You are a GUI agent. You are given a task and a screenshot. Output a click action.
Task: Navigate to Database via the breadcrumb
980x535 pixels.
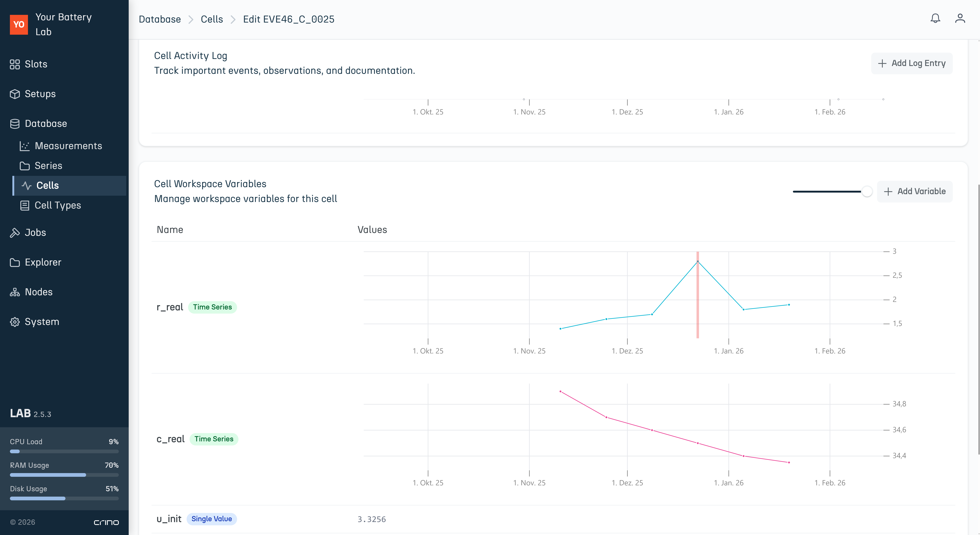(x=160, y=19)
